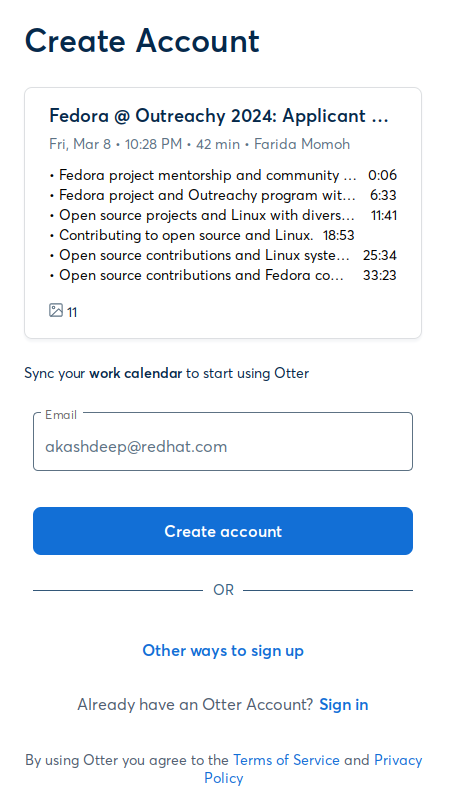Open the Terms of Service link

click(286, 760)
